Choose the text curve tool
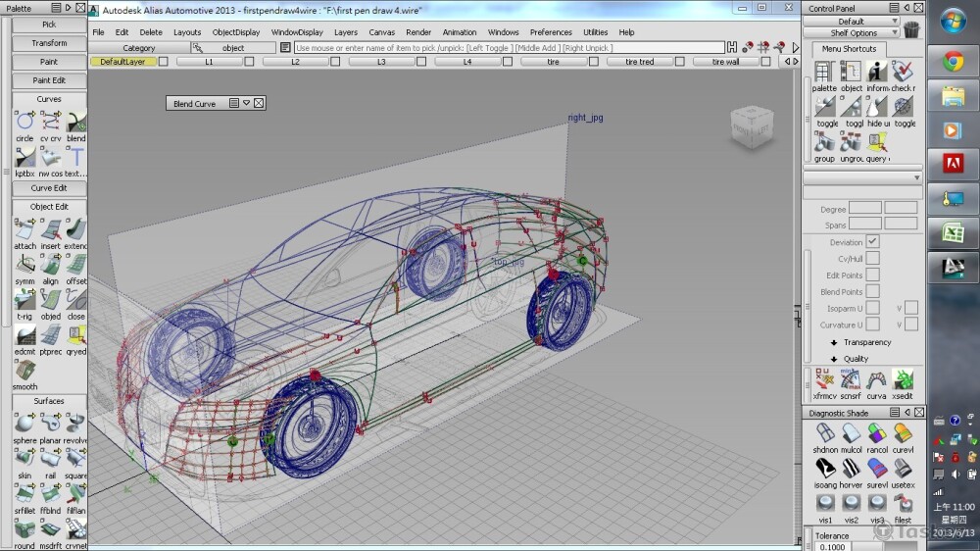 point(76,157)
